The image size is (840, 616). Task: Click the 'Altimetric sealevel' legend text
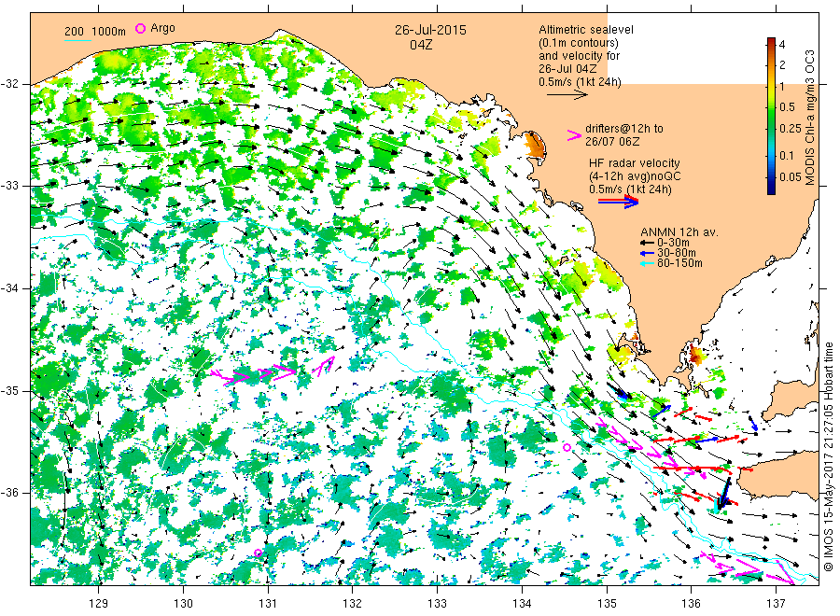tap(586, 30)
